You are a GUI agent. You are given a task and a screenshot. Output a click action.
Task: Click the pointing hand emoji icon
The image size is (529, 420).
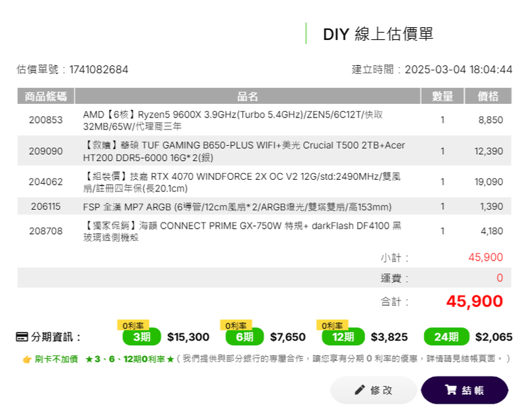(x=27, y=359)
